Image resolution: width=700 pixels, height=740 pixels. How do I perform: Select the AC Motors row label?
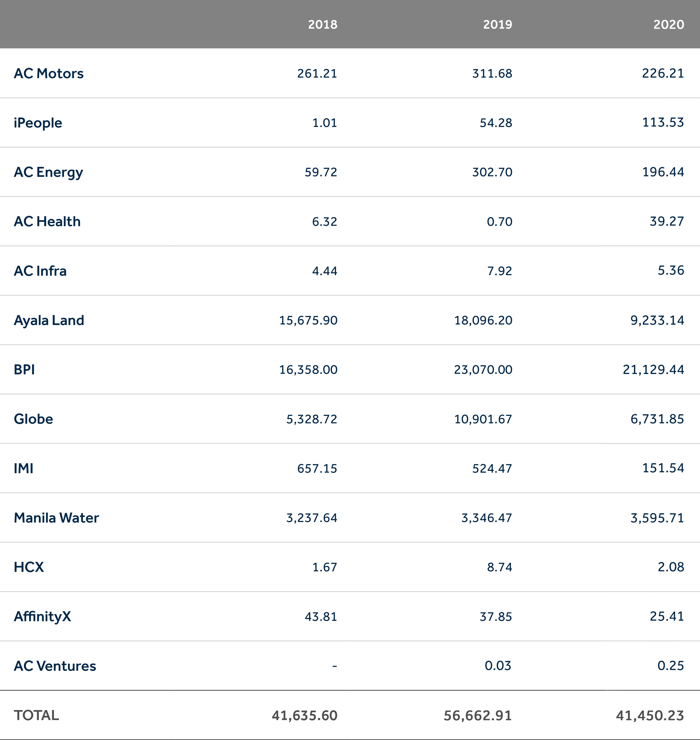[48, 73]
